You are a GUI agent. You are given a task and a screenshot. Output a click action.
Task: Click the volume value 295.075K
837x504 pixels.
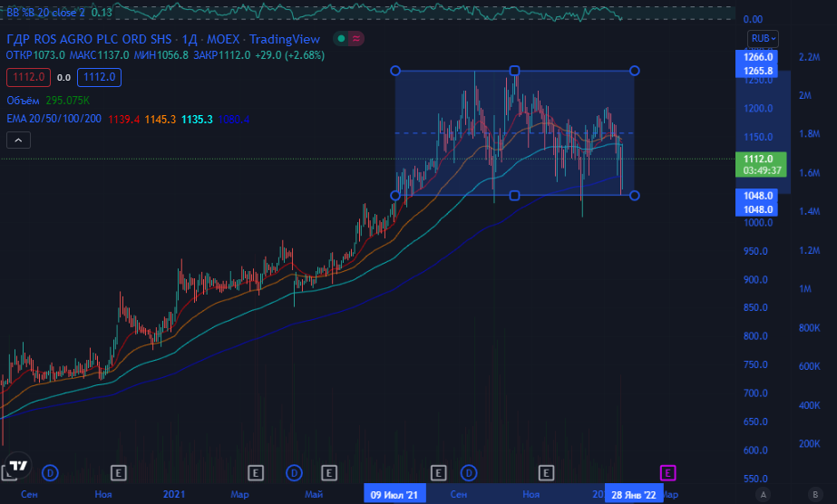(x=68, y=101)
